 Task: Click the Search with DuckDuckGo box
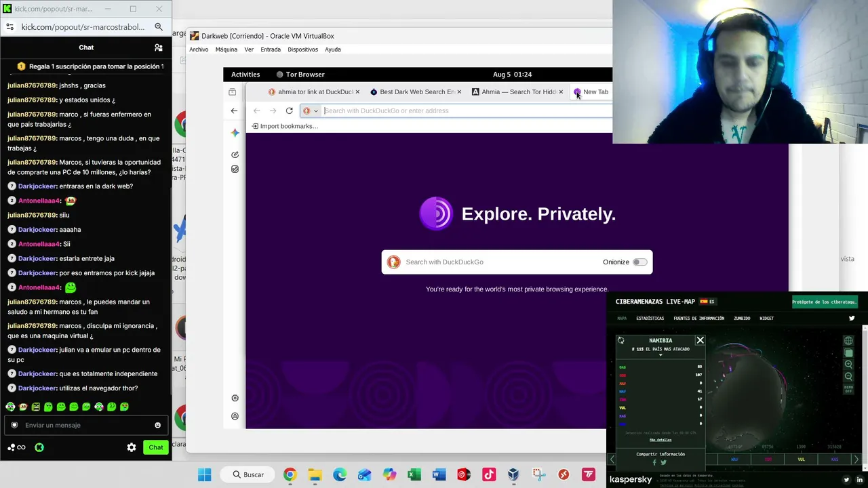tap(517, 262)
